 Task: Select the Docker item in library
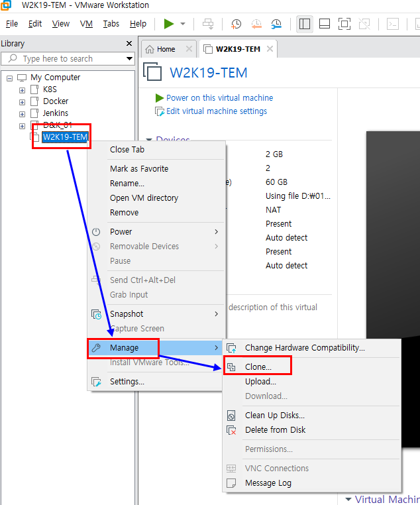click(x=56, y=101)
